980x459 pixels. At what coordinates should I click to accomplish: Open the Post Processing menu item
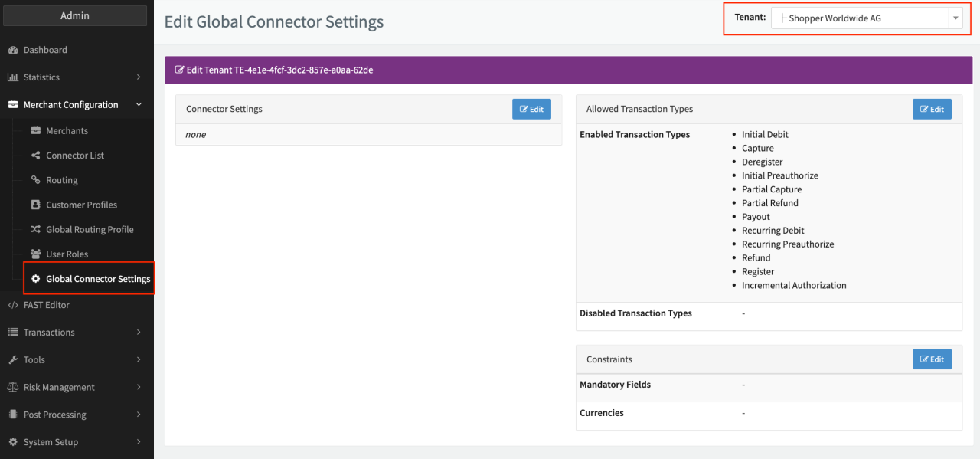55,415
